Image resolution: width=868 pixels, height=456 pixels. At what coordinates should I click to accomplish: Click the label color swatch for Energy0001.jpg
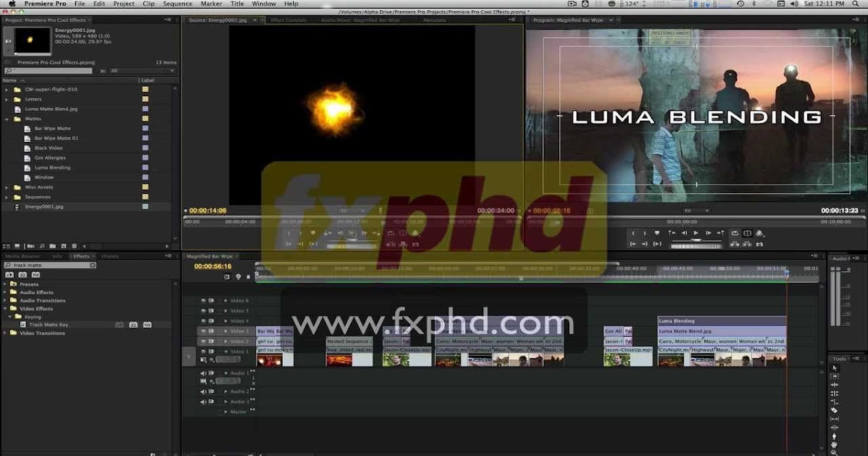pos(145,206)
